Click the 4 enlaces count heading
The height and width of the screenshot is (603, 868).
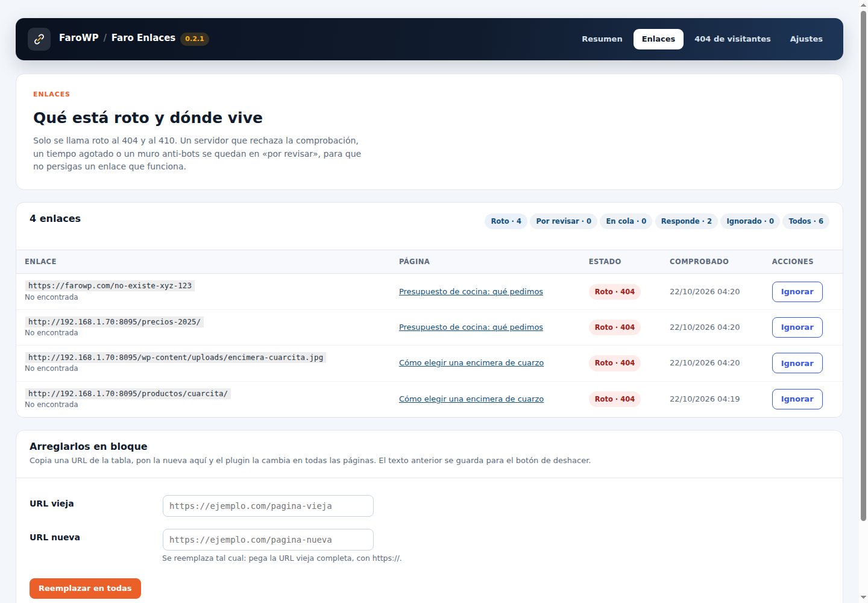[55, 219]
